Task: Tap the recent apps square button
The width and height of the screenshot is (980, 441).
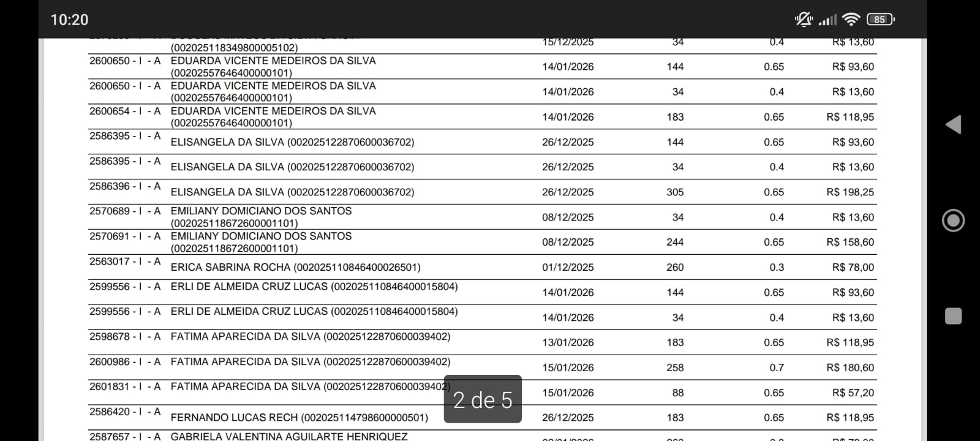Action: pyautogui.click(x=953, y=316)
